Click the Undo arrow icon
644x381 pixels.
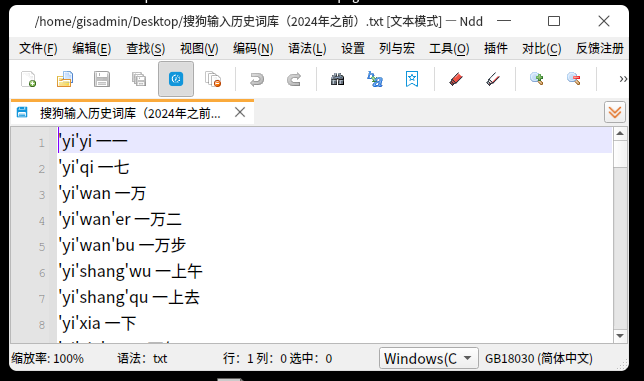point(257,79)
